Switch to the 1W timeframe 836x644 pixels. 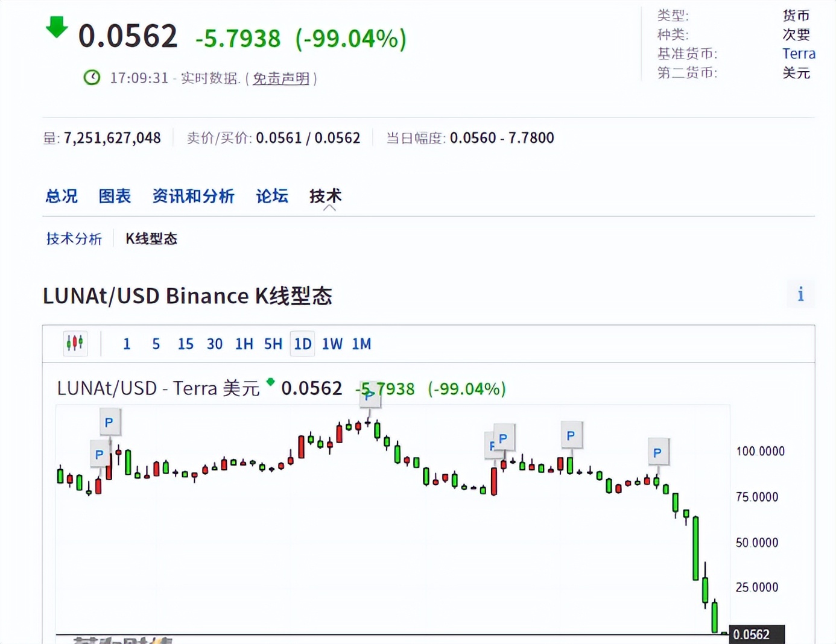[x=332, y=344]
